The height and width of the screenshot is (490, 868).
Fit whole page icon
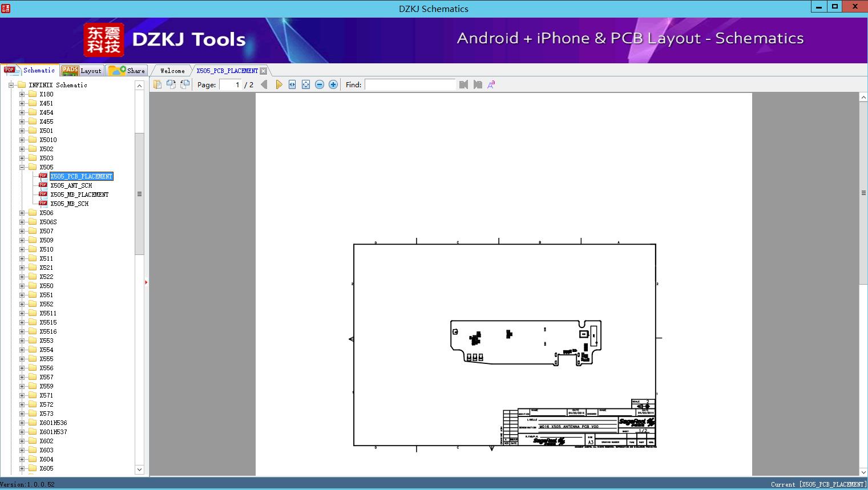click(306, 84)
